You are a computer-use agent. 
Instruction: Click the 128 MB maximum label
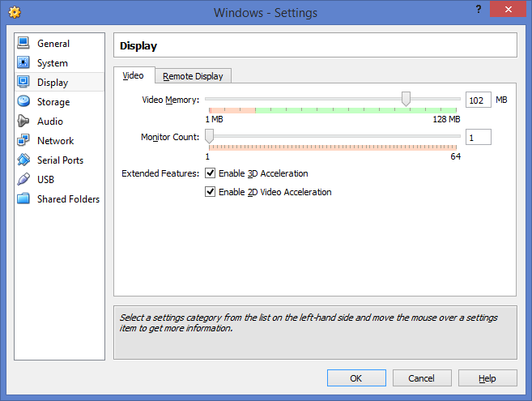(x=446, y=119)
